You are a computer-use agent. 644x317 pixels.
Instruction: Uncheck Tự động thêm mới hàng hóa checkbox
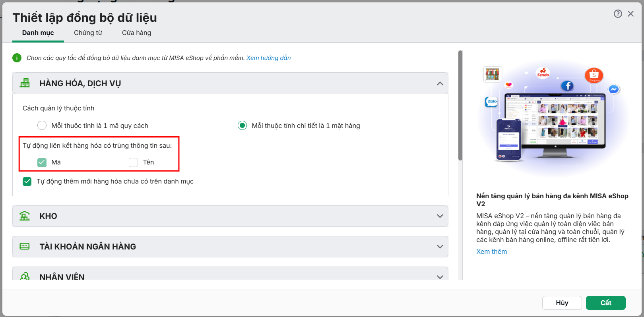tap(27, 181)
